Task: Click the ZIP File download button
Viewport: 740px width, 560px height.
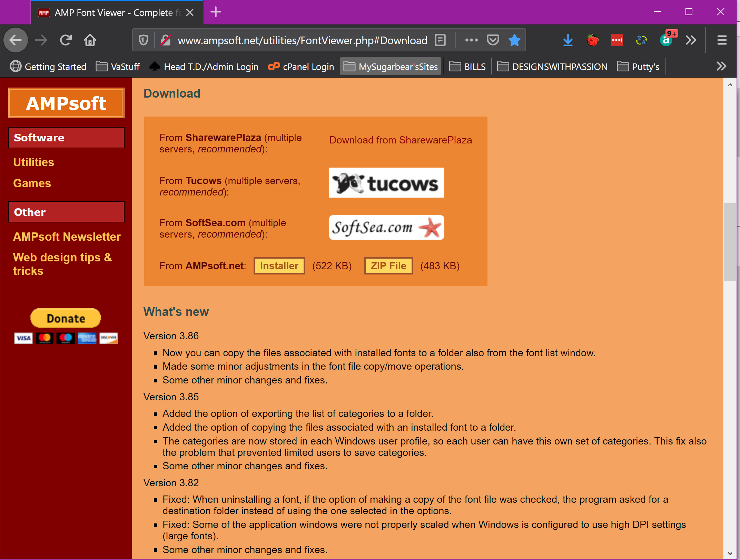Action: 388,266
